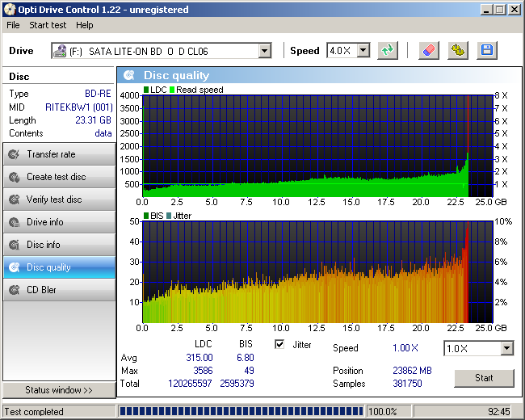Click the BIS Total value 2595379

(237, 383)
